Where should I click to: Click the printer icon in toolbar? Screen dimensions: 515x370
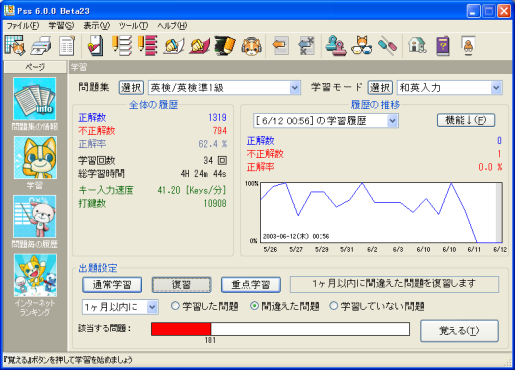pyautogui.click(x=41, y=46)
